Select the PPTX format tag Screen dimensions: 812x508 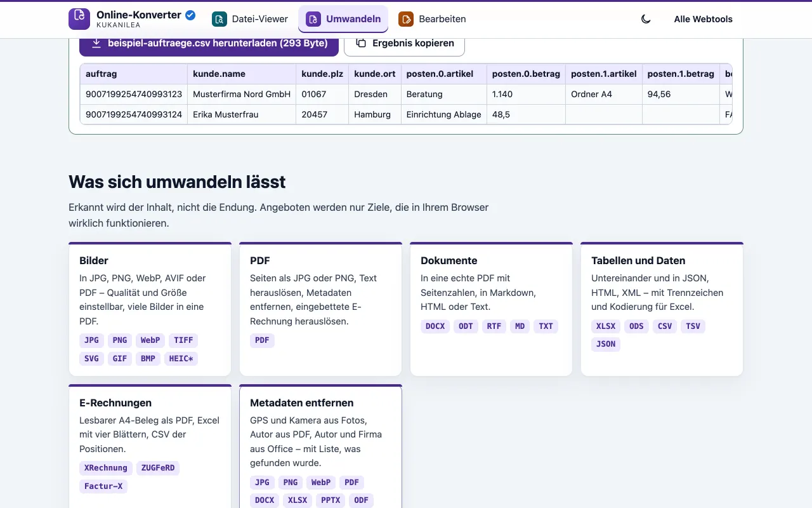[331, 500]
